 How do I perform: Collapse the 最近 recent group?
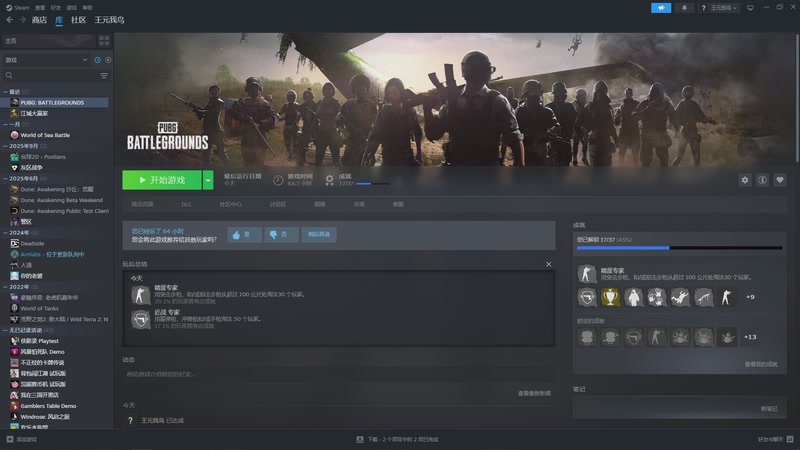[x=5, y=92]
